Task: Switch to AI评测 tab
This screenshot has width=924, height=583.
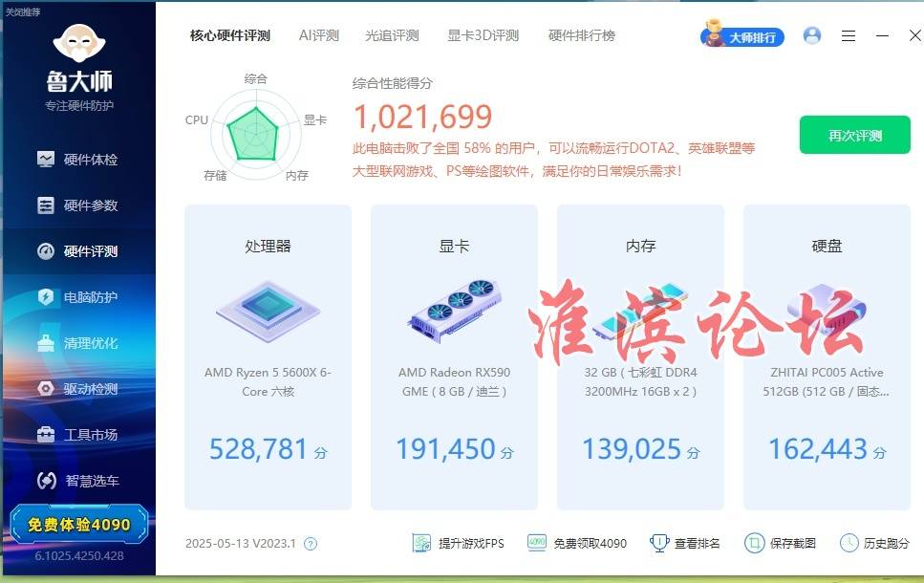Action: click(319, 36)
